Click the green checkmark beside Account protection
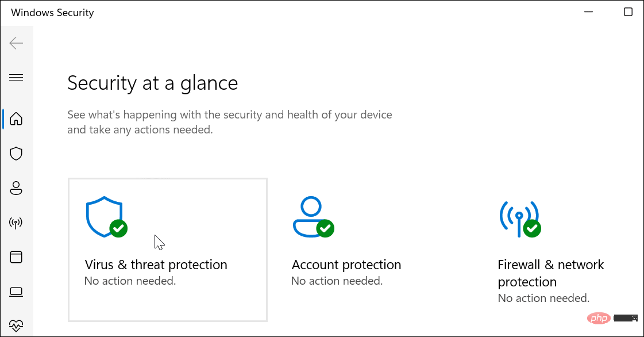This screenshot has width=644, height=337. [x=326, y=229]
